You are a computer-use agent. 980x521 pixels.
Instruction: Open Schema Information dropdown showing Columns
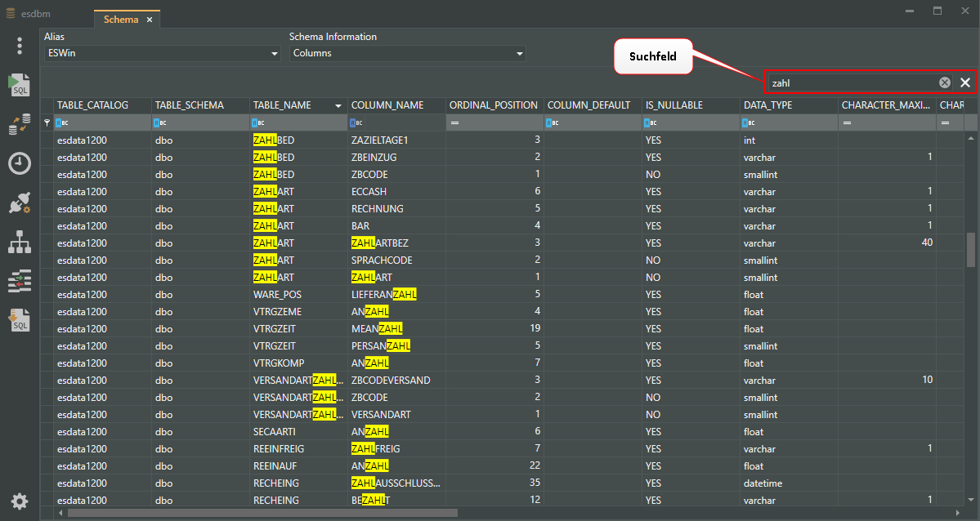tap(408, 53)
